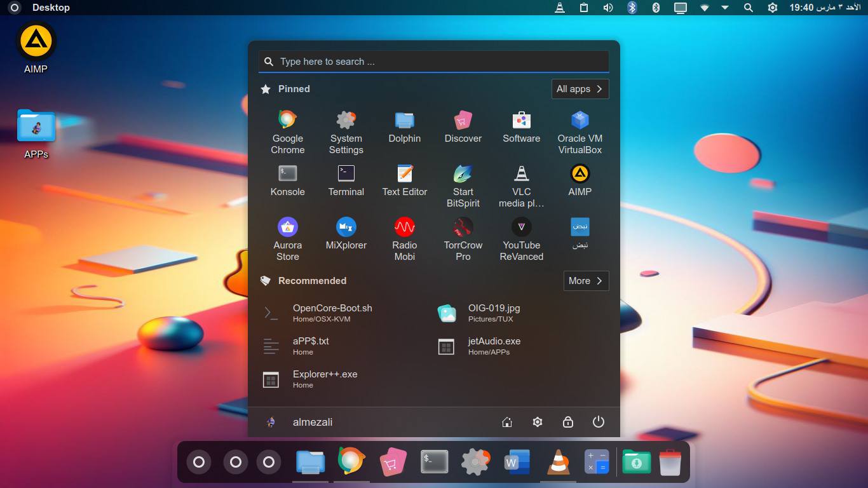Viewport: 868px width, 488px height.
Task: Launch the Terminal pinned app
Action: [346, 180]
